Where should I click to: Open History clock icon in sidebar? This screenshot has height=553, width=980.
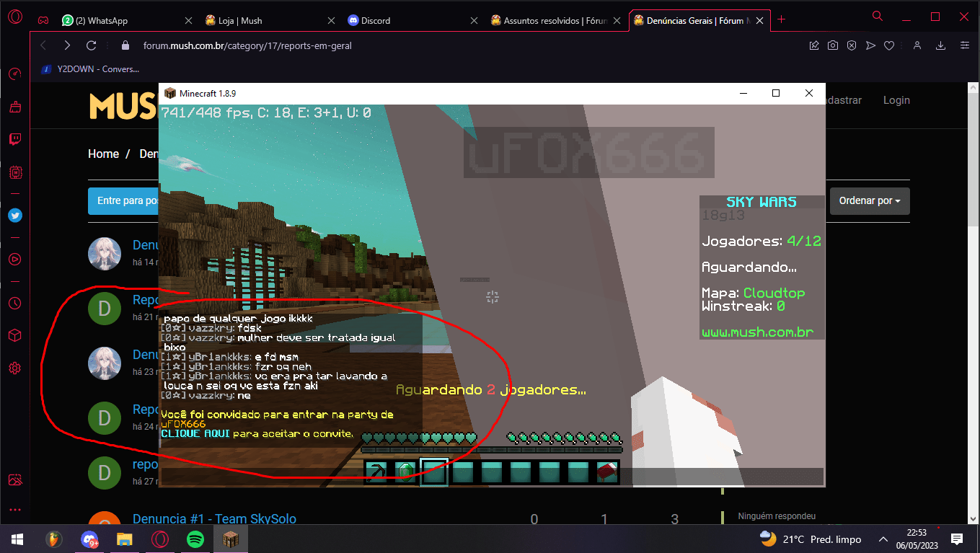tap(14, 303)
